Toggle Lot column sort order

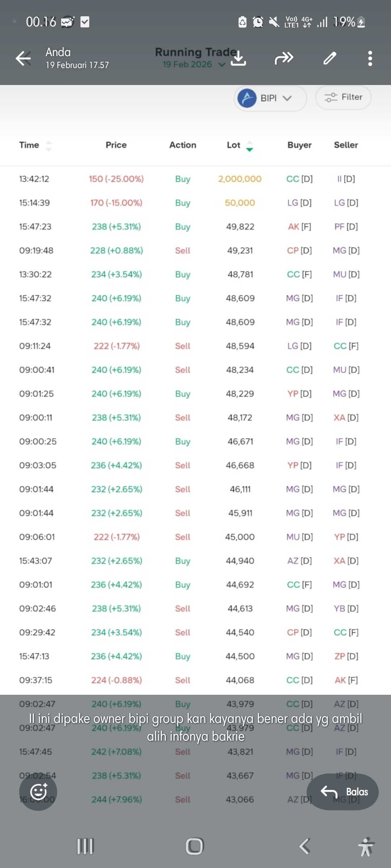[249, 146]
